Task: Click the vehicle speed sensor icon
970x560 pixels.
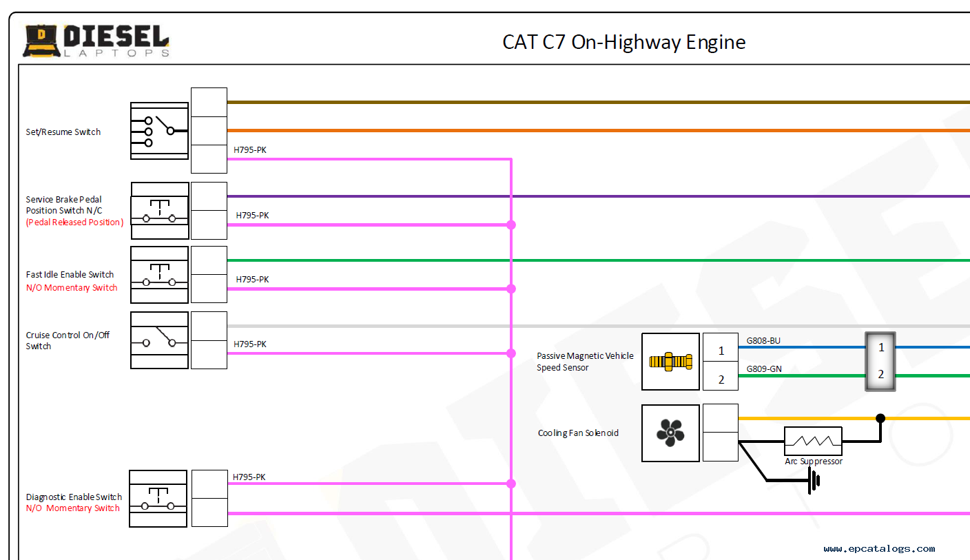Action: (670, 362)
